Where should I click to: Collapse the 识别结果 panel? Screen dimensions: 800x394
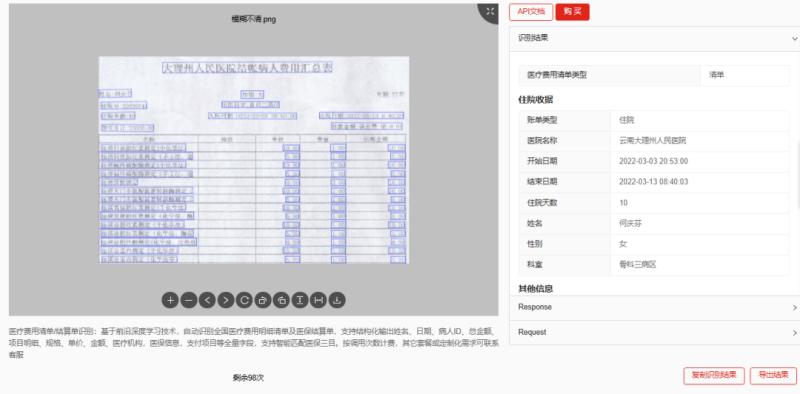click(794, 38)
